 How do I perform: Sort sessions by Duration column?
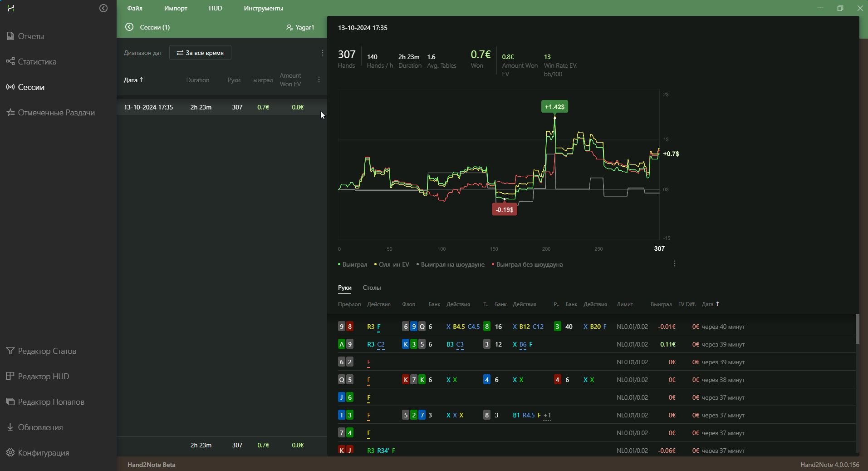click(x=198, y=80)
